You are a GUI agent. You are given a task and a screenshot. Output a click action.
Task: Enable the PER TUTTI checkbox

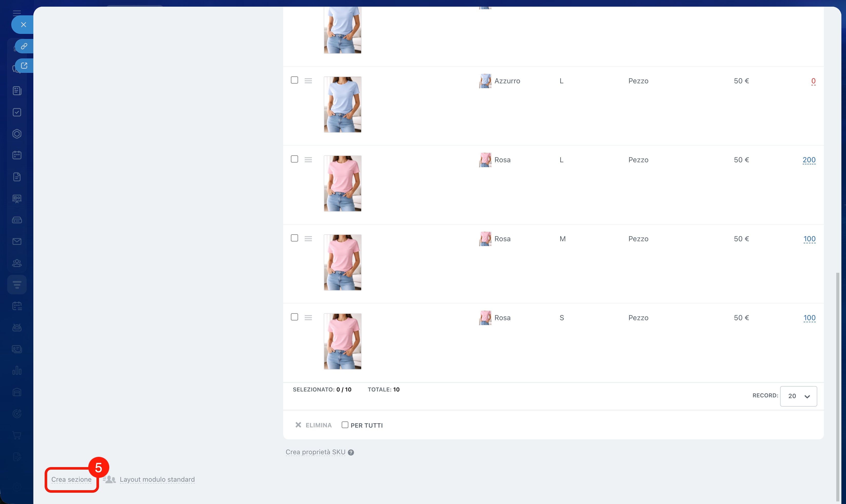pyautogui.click(x=345, y=425)
